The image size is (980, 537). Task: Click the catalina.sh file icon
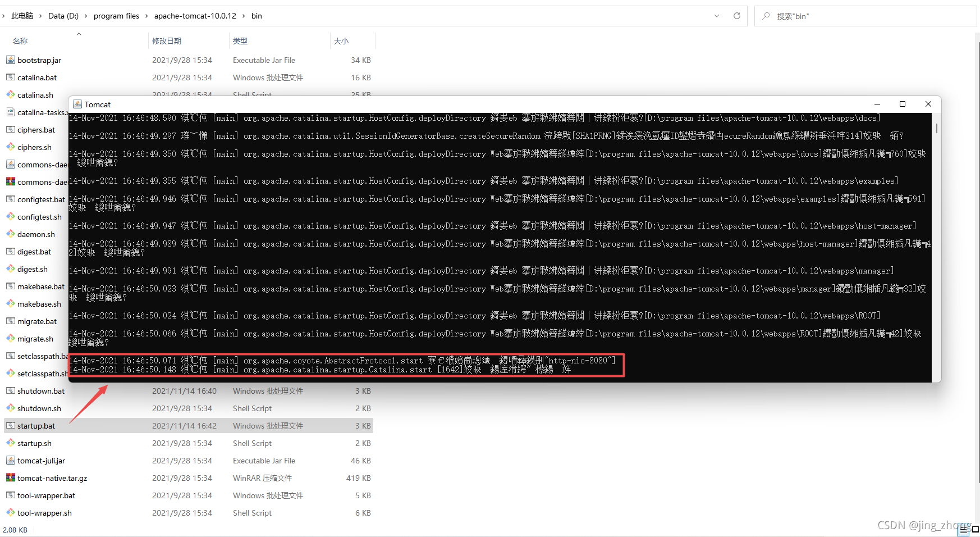click(11, 95)
